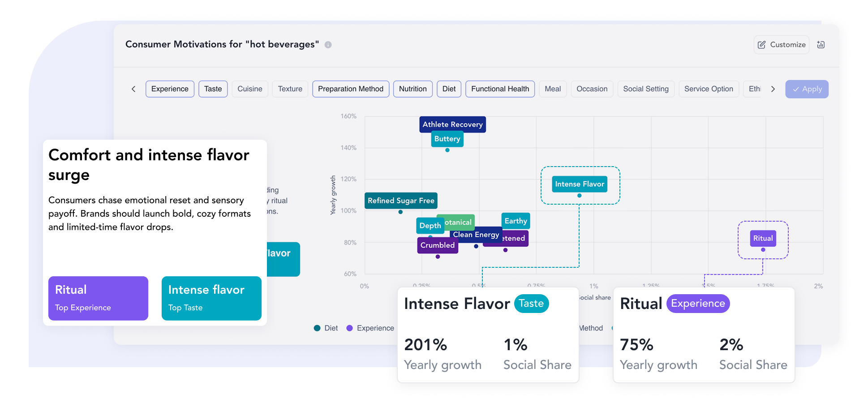Enable the Cuisine category chip
Screen dimensions: 868x403
(250, 89)
